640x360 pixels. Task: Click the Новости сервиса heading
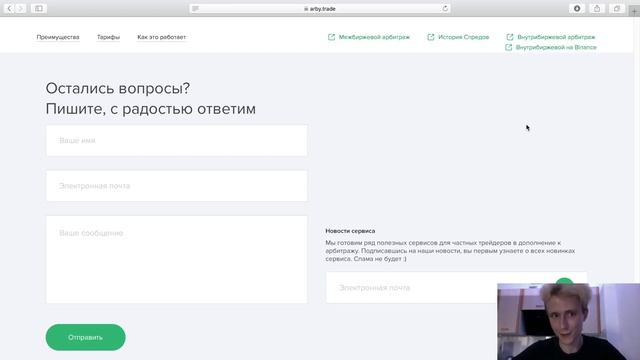tap(350, 231)
